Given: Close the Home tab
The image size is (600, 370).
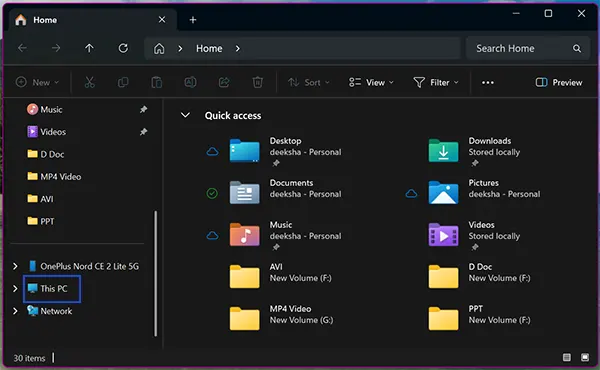Looking at the screenshot, I should click(162, 20).
